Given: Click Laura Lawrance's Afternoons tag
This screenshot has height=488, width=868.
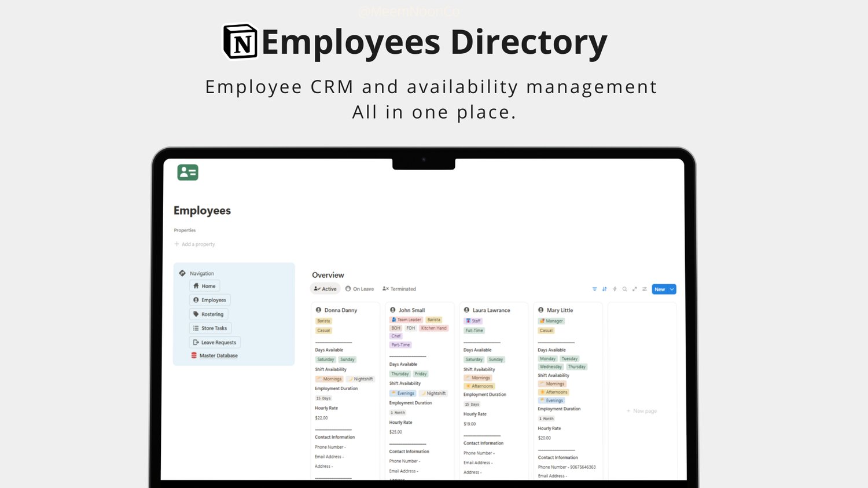Looking at the screenshot, I should tap(480, 386).
